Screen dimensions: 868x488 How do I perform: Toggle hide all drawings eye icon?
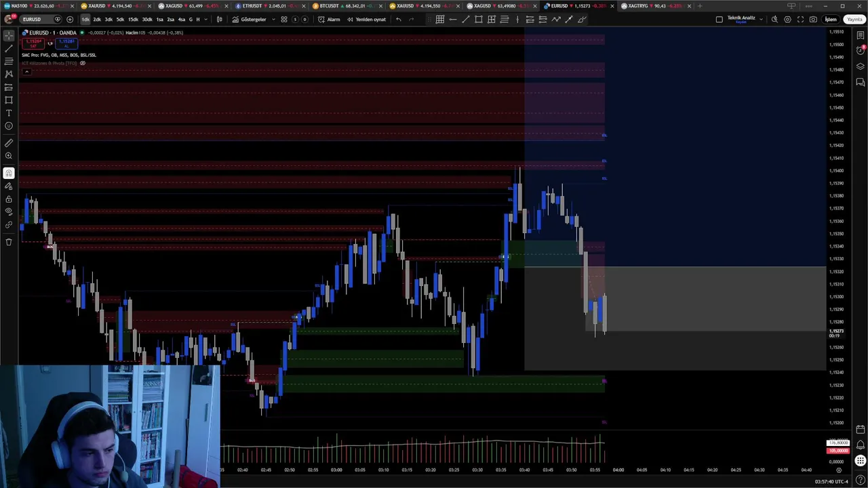click(x=9, y=211)
